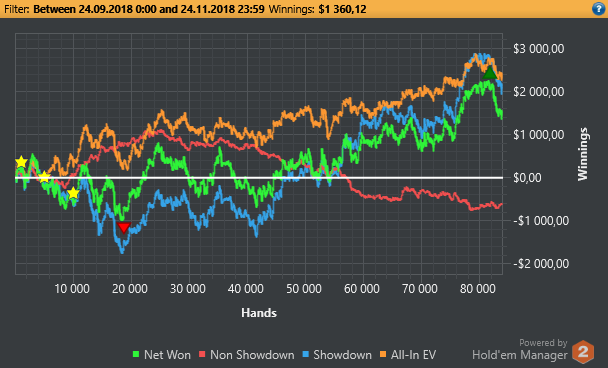Click the $1 000,00 axis label
Image resolution: width=608 pixels, height=368 pixels.
tap(539, 135)
